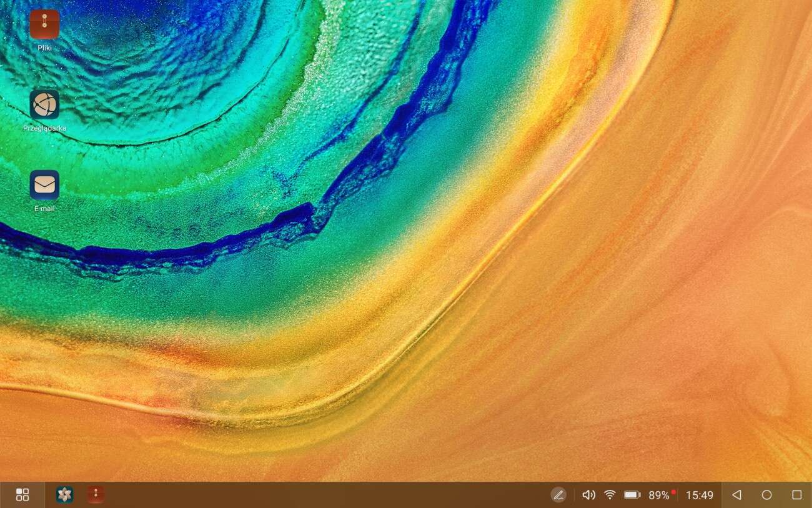Toggle Wi-Fi from the status bar
Image resolution: width=812 pixels, height=508 pixels.
tap(609, 494)
